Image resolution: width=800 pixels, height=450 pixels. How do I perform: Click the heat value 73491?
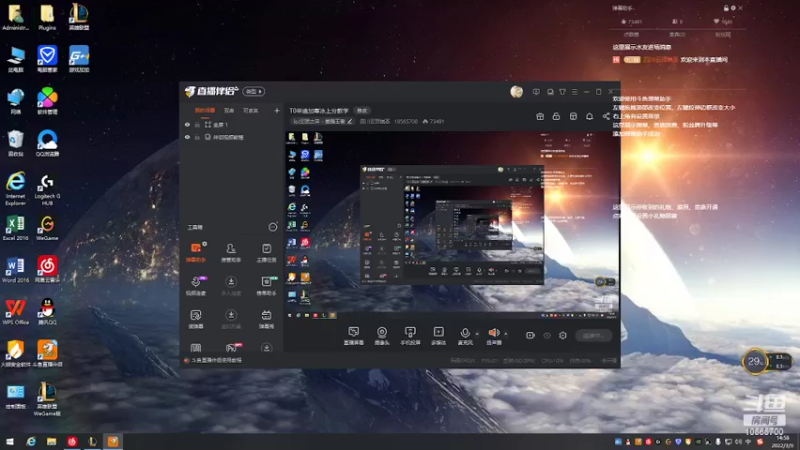[433, 121]
